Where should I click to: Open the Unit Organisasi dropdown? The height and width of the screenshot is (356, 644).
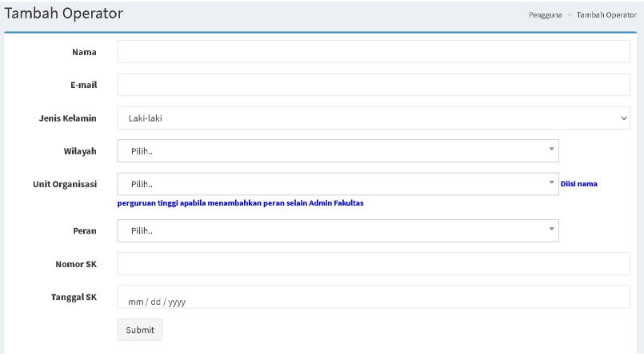point(338,184)
